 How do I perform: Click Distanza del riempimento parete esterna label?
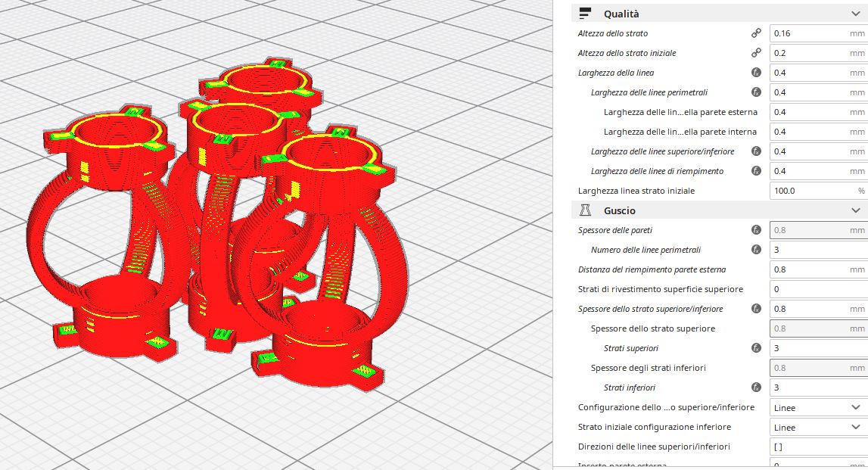(652, 269)
